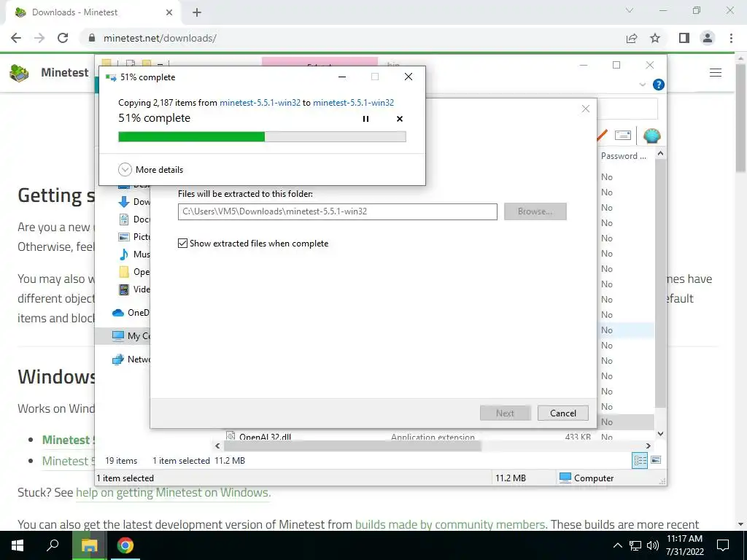Open help on getting Minetest on Windows
The height and width of the screenshot is (560, 747).
click(173, 492)
